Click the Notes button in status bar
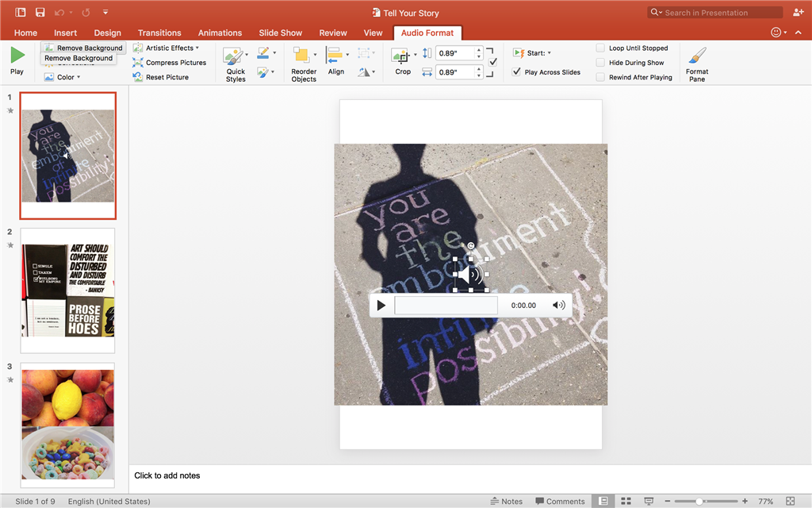812x508 pixels. (x=506, y=502)
